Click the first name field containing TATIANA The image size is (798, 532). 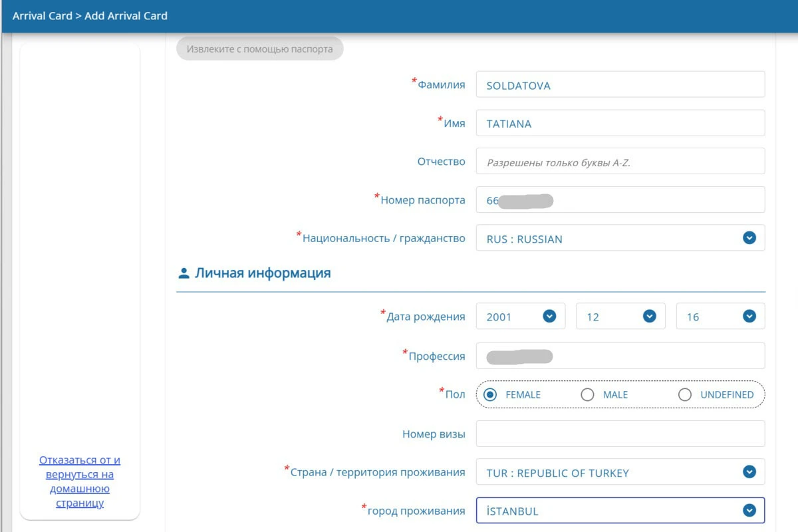pos(620,123)
